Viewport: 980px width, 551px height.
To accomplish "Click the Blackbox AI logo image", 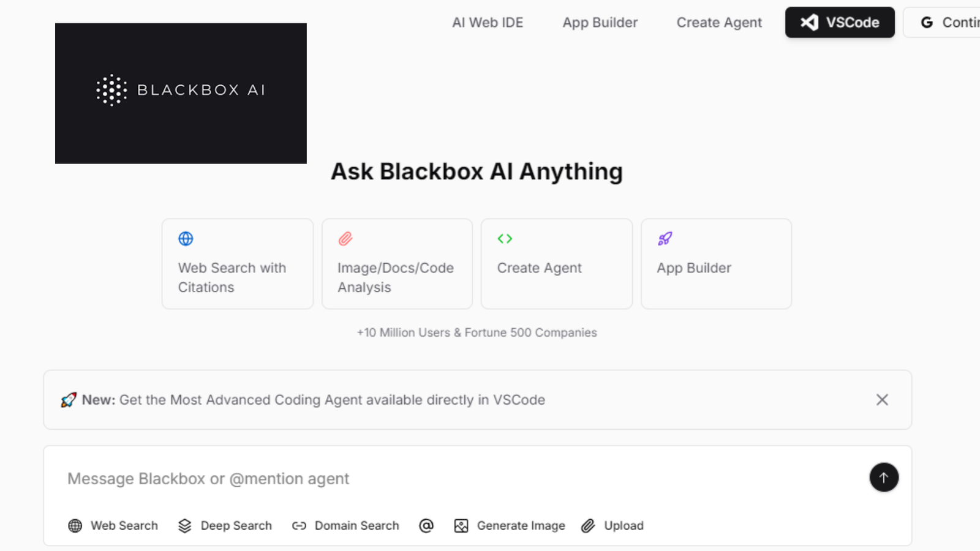I will pos(181,93).
